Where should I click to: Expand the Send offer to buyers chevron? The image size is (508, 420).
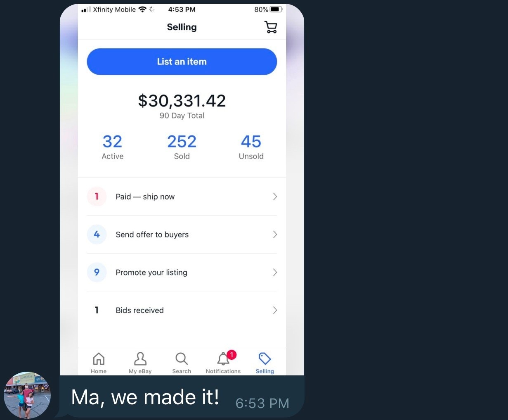(275, 235)
